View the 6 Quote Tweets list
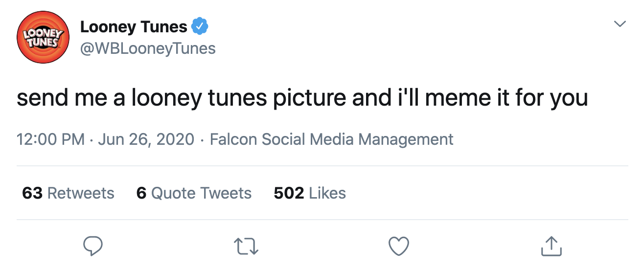Screen dimensions: 644x271 click(x=194, y=193)
